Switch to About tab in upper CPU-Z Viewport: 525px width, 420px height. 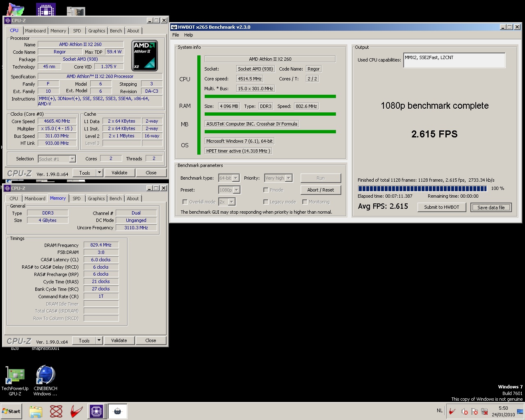pos(133,31)
